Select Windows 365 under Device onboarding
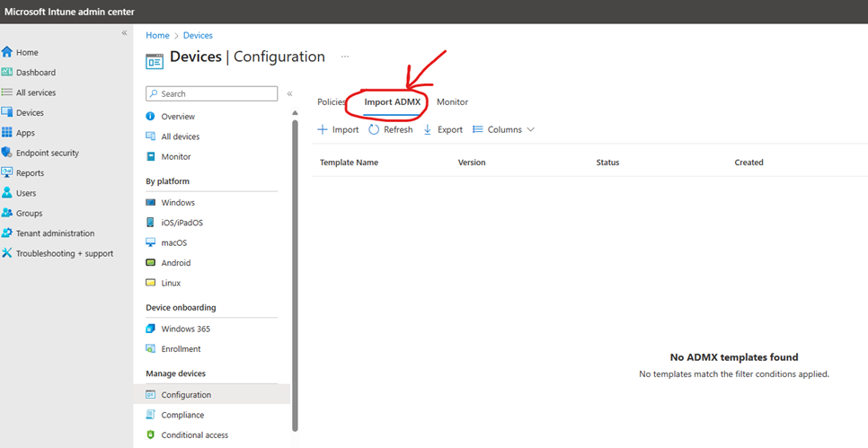 185,329
